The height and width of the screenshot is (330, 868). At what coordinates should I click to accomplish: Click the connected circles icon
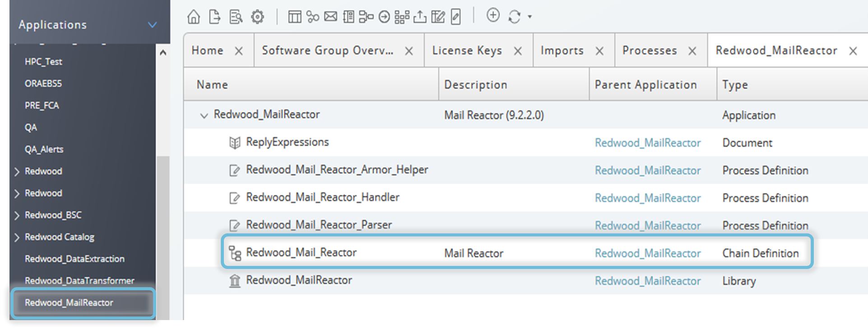click(312, 17)
